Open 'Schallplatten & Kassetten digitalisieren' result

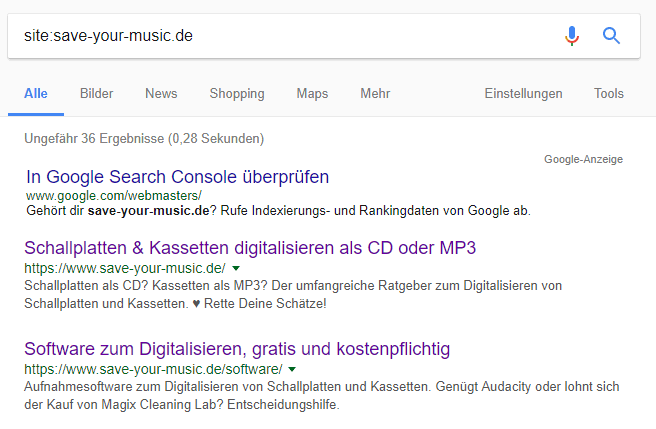tap(250, 248)
